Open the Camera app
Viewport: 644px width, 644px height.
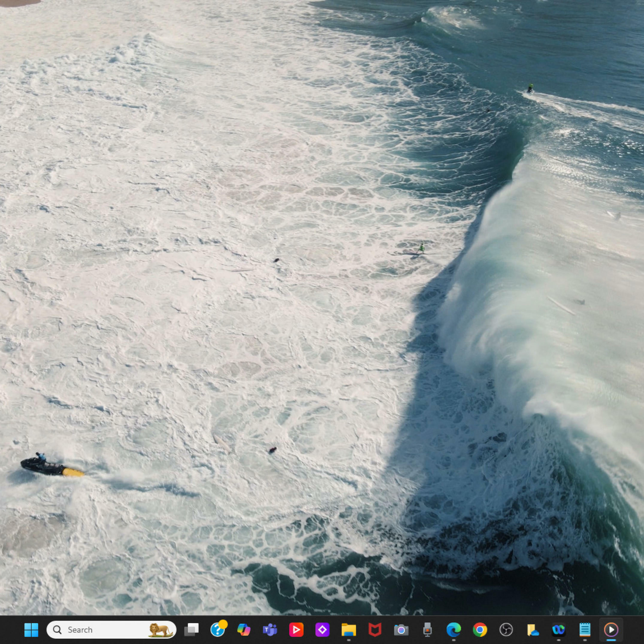[401, 630]
